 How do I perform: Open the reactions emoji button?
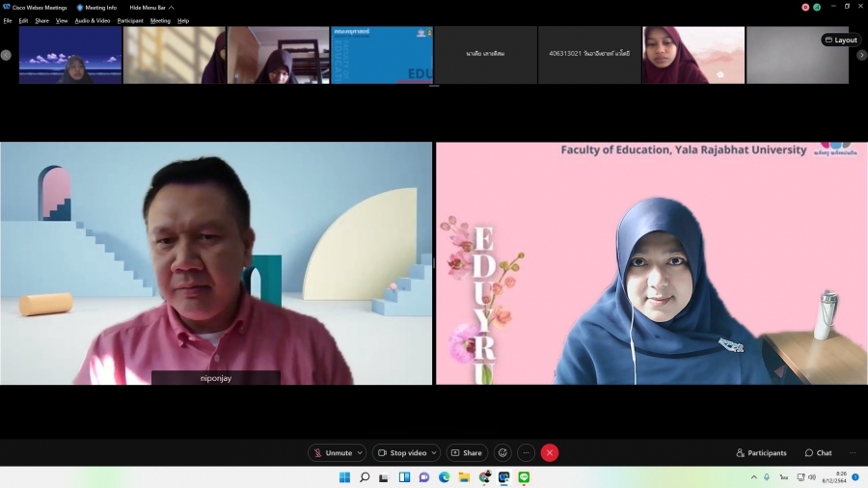click(502, 452)
